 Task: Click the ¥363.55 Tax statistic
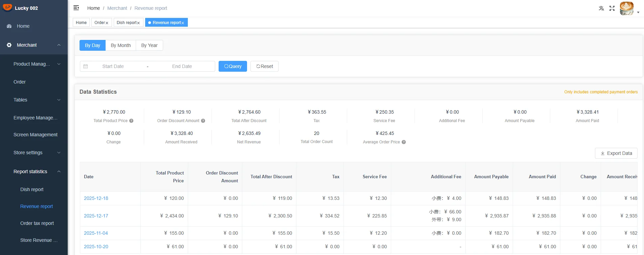point(317,116)
